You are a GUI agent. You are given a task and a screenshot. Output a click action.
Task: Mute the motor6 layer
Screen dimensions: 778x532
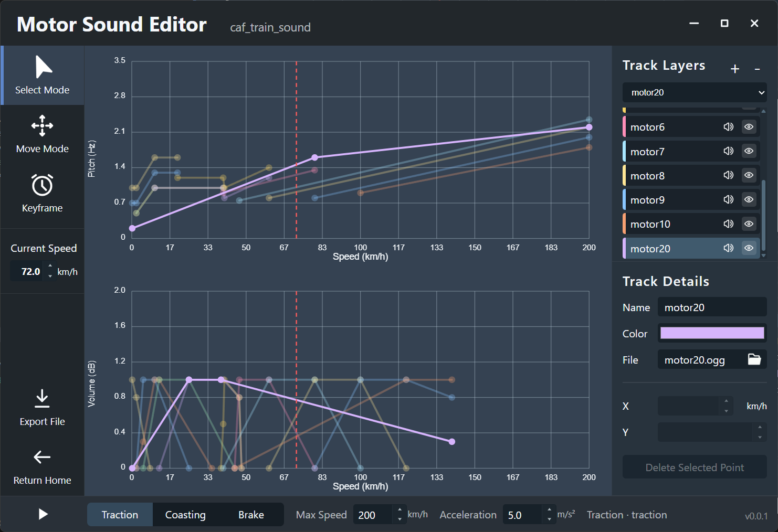point(729,126)
